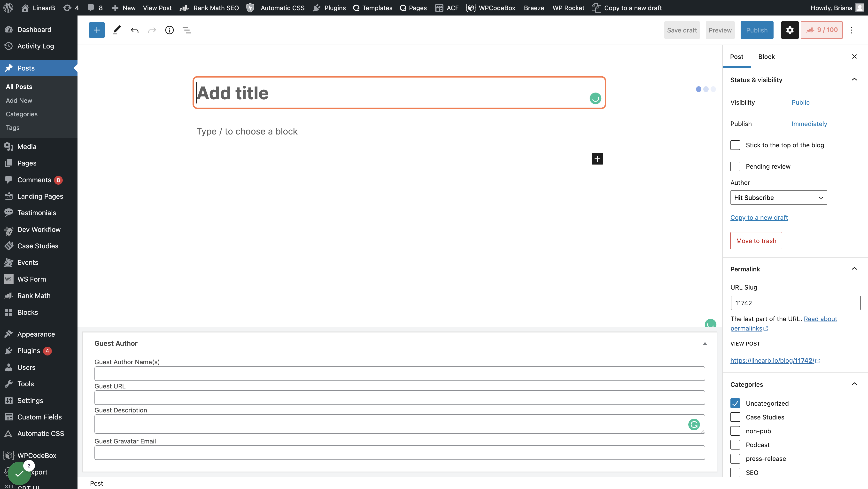Check the press-release category
Viewport: 868px width, 489px height.
tap(735, 459)
